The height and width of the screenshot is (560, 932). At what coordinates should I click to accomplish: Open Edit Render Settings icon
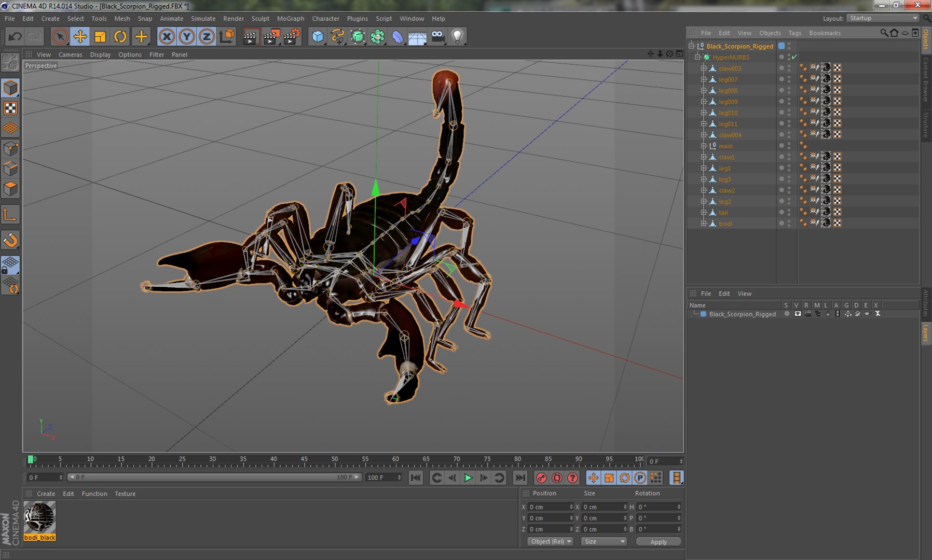tap(292, 36)
